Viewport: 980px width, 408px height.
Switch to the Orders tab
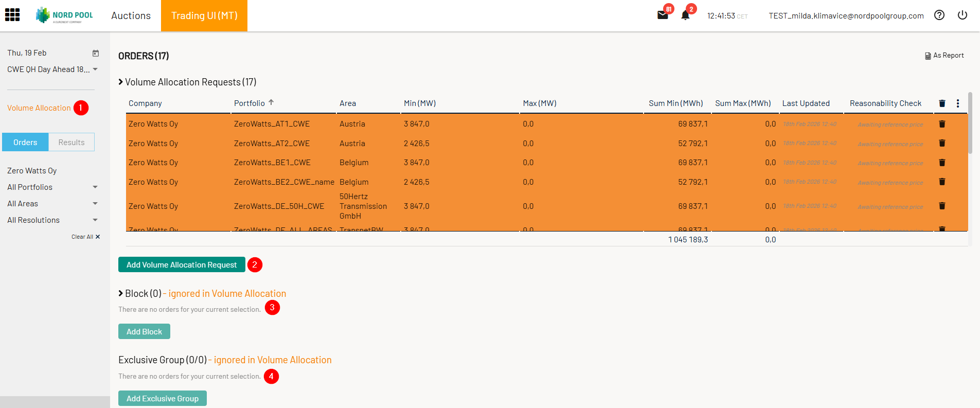[x=25, y=143]
